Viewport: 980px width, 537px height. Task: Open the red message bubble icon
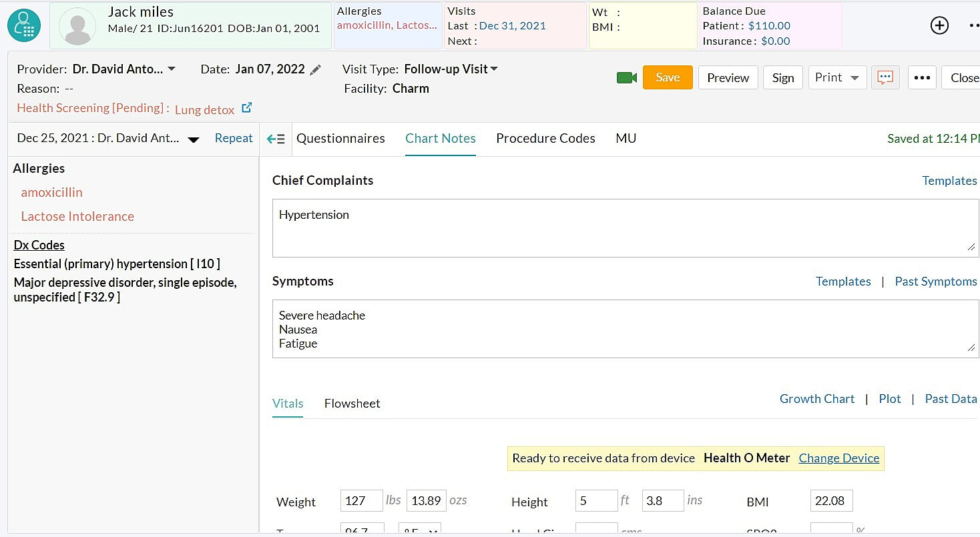pos(885,77)
